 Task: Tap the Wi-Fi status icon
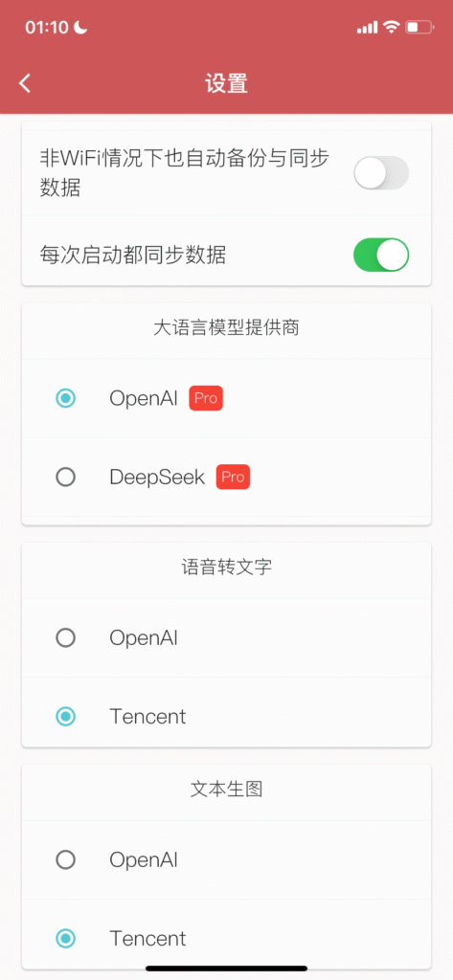392,27
